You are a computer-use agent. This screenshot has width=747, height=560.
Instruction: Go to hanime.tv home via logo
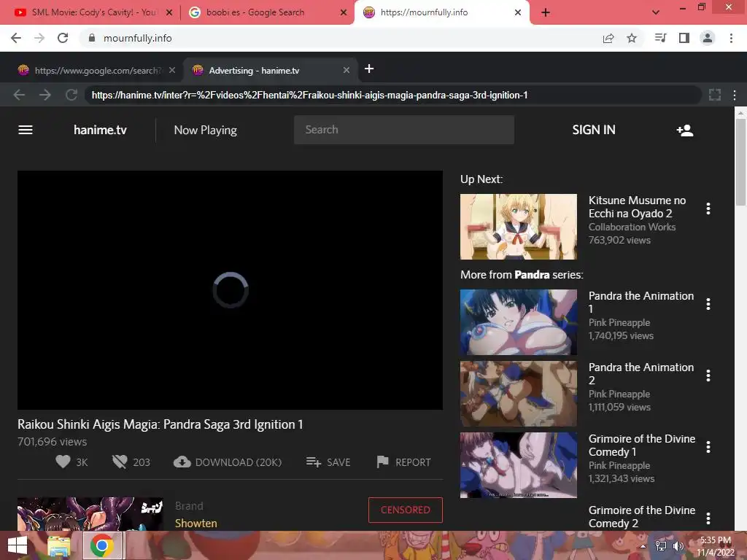[x=100, y=130]
